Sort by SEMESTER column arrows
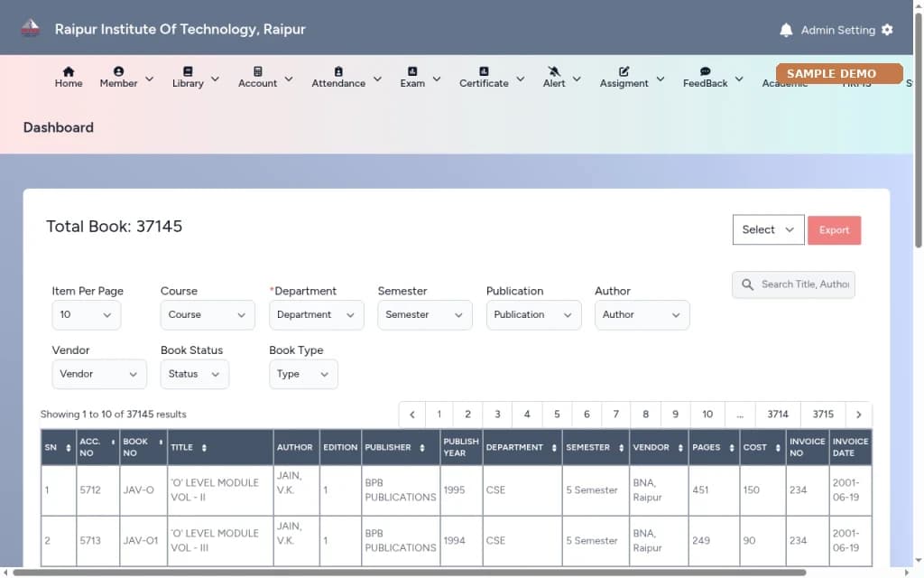 (621, 448)
